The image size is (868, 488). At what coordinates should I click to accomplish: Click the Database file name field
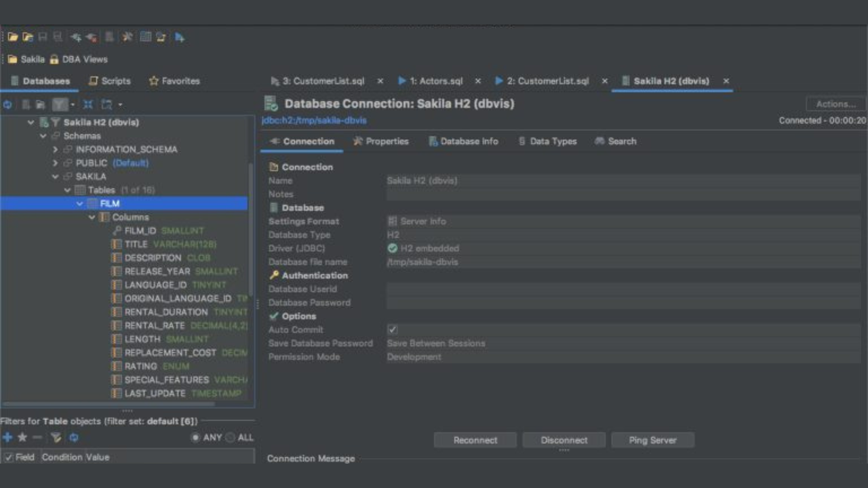(x=624, y=262)
